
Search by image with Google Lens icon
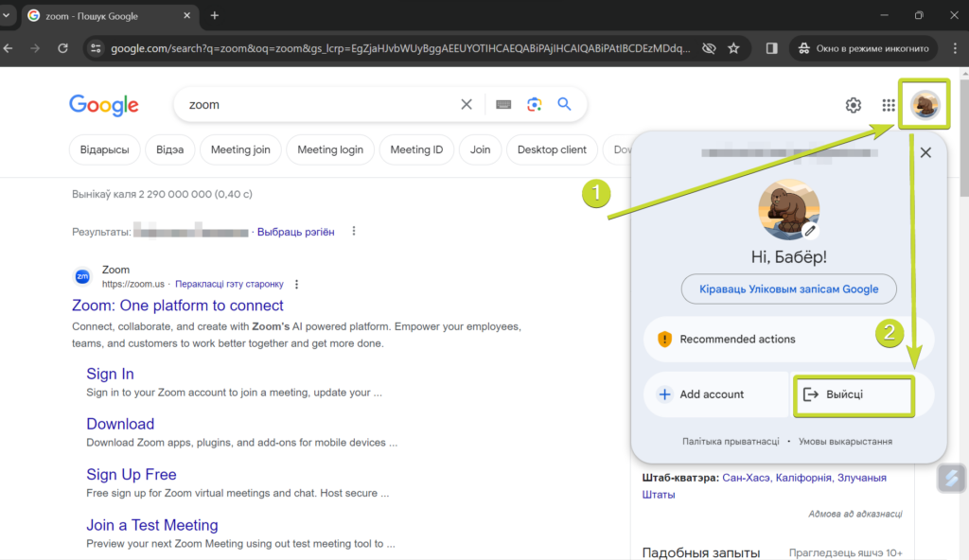point(535,104)
